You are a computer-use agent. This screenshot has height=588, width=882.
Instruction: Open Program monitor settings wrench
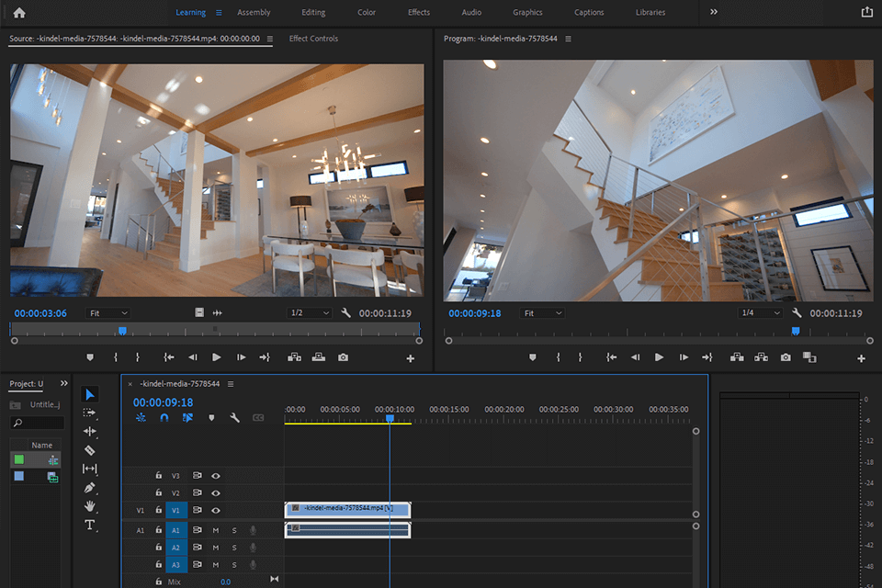point(797,313)
